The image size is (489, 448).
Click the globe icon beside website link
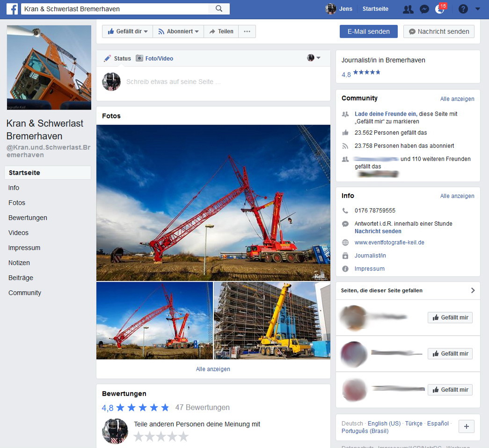[x=345, y=242]
